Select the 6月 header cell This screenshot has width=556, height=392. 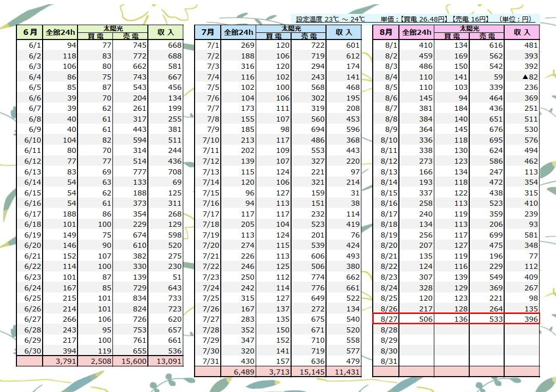(29, 32)
